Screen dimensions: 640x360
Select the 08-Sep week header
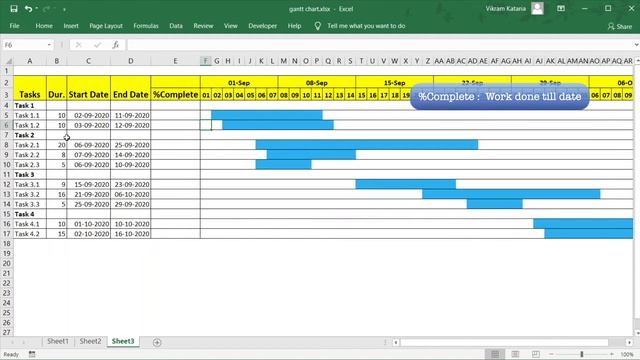coord(317,83)
